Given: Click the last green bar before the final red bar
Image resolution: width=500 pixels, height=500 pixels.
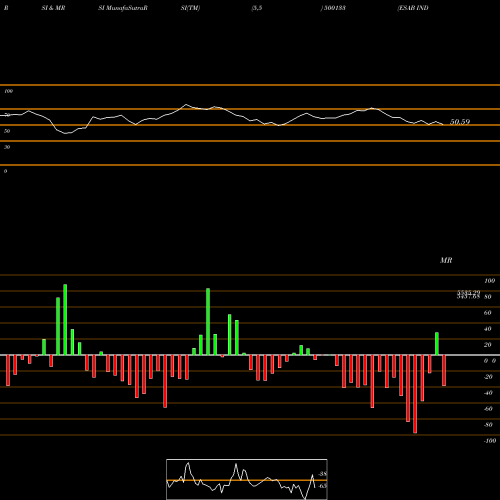Looking at the screenshot, I should 437,344.
